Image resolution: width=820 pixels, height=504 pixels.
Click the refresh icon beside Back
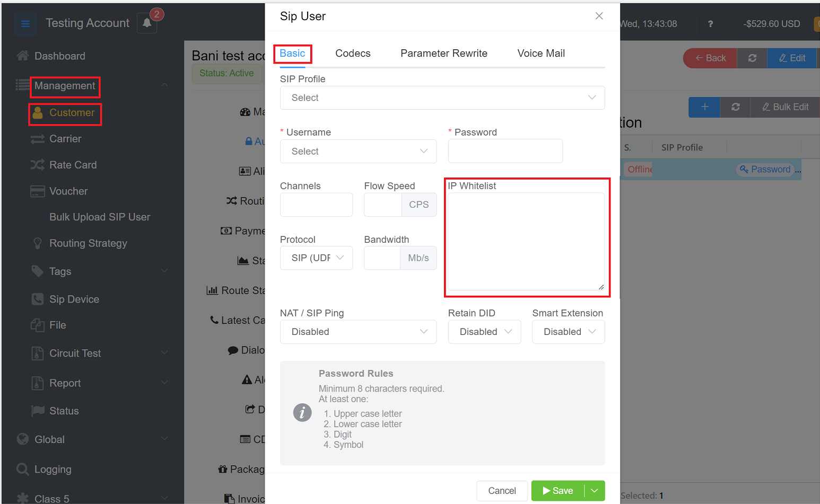coord(752,58)
